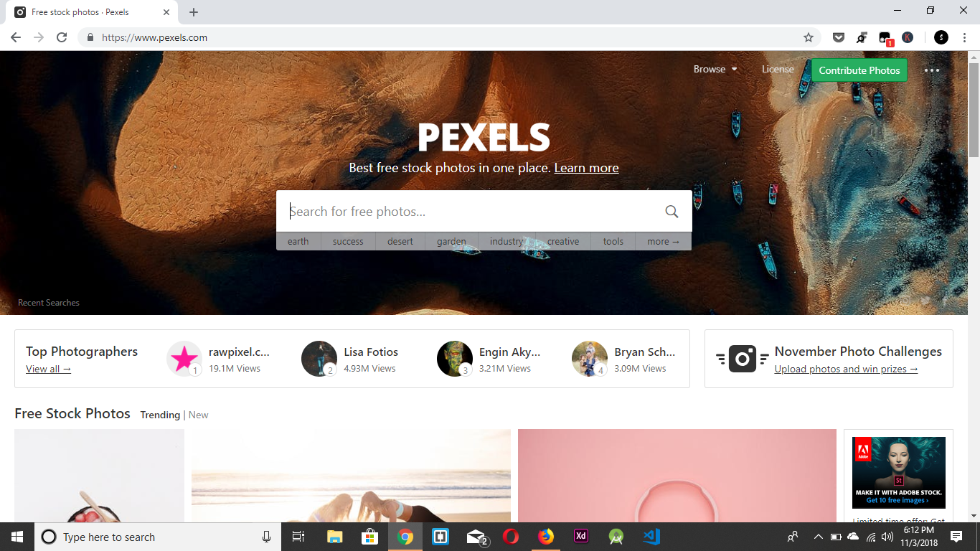The width and height of the screenshot is (980, 551).
Task: Click the browser back arrow
Action: [x=16, y=37]
